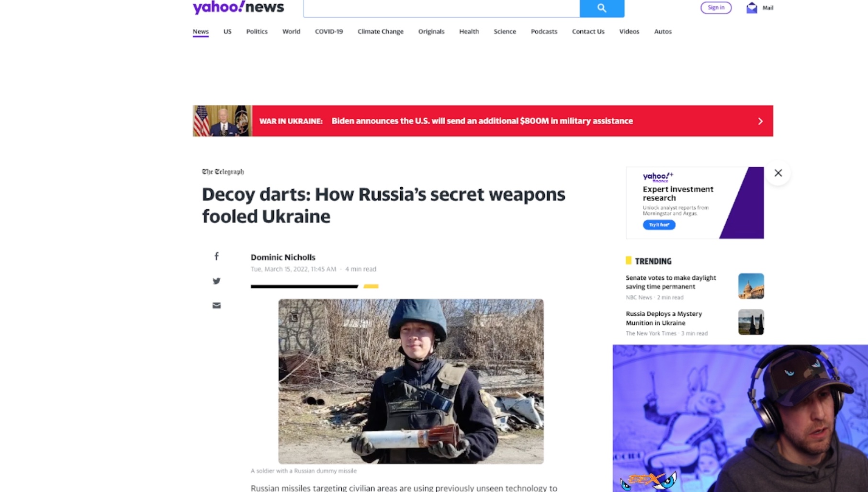Click the Try it free button
868x492 pixels.
coord(659,225)
